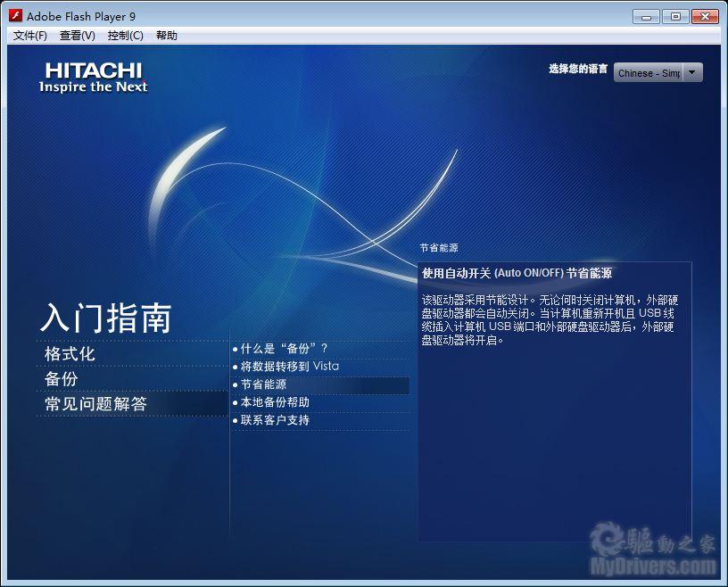The image size is (728, 587).
Task: Open the 将数据转移到 Vista topic
Action: point(290,367)
